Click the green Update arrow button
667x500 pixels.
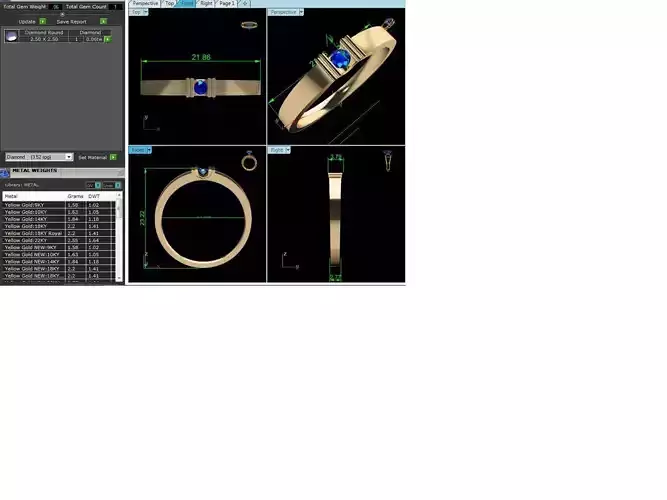click(x=43, y=21)
